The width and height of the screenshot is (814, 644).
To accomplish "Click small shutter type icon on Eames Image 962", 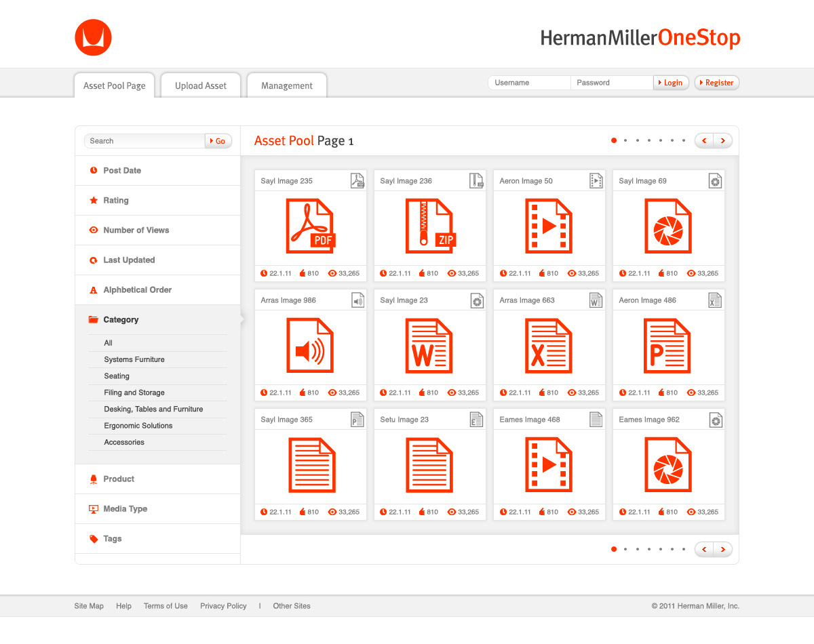I will coord(715,419).
